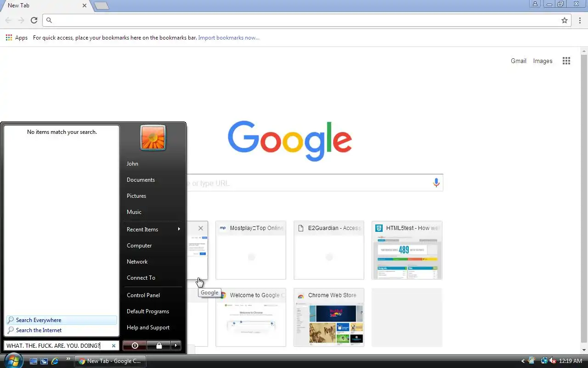Expand the shutdown options arrow

175,345
